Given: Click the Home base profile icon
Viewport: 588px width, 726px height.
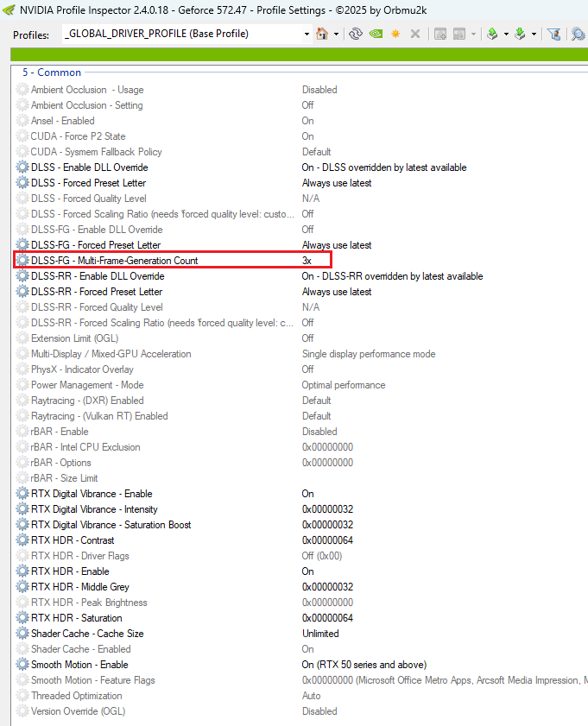Looking at the screenshot, I should 322,34.
